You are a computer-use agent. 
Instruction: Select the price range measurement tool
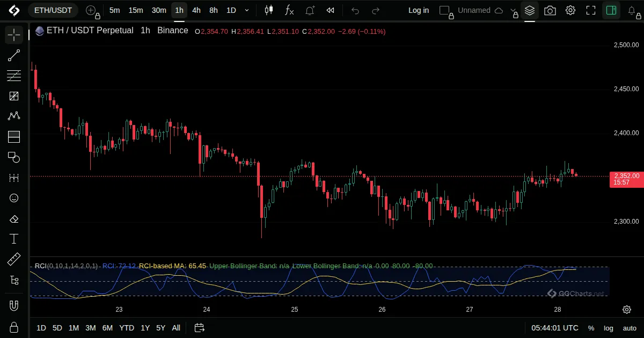click(x=14, y=178)
